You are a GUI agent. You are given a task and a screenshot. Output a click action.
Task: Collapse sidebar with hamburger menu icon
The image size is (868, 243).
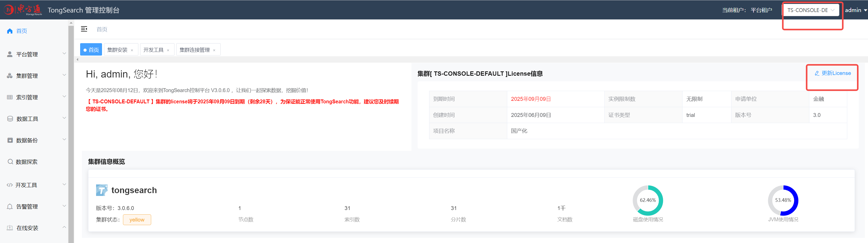(84, 29)
